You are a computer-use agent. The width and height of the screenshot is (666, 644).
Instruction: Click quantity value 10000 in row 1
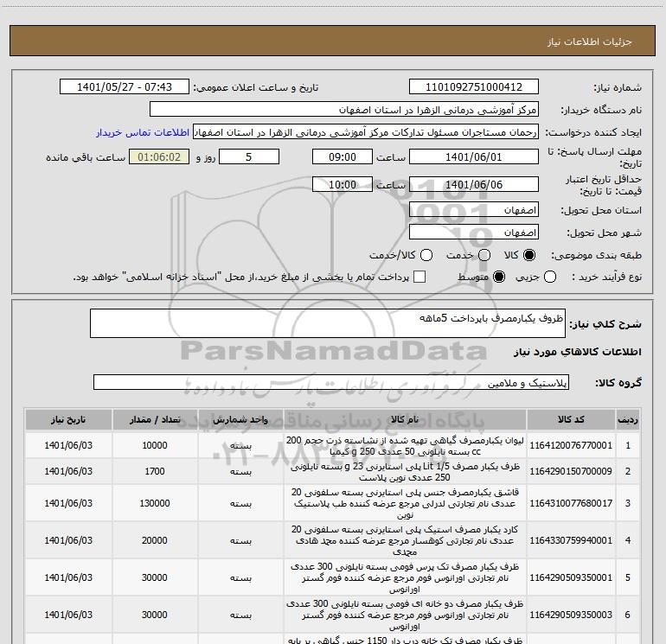pos(155,445)
